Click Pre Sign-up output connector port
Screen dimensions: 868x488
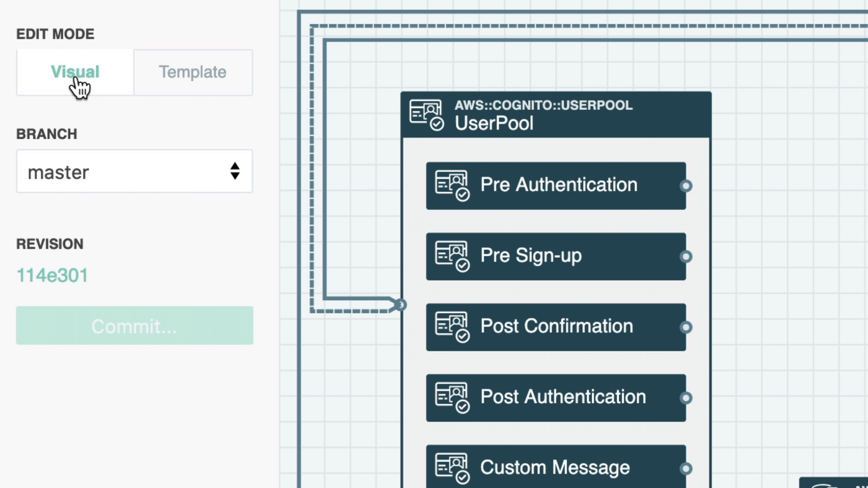point(686,257)
